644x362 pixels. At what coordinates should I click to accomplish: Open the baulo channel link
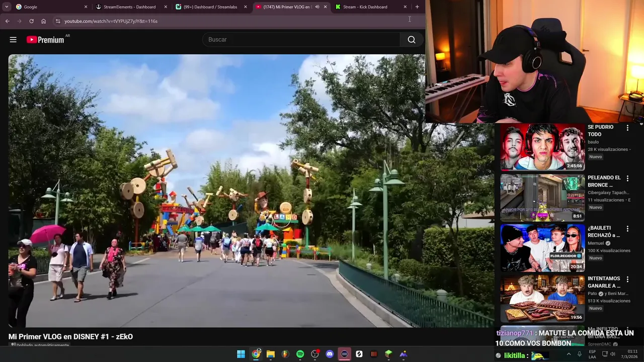[593, 142]
